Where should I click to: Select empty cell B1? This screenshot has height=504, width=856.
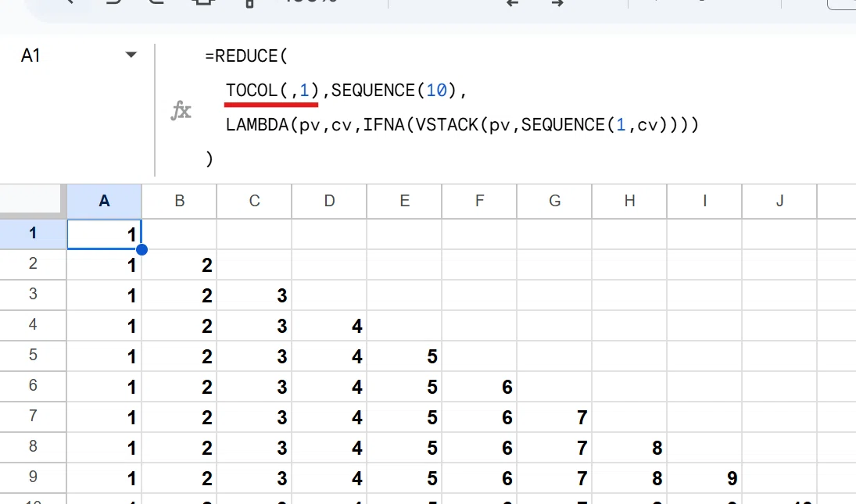pos(179,234)
